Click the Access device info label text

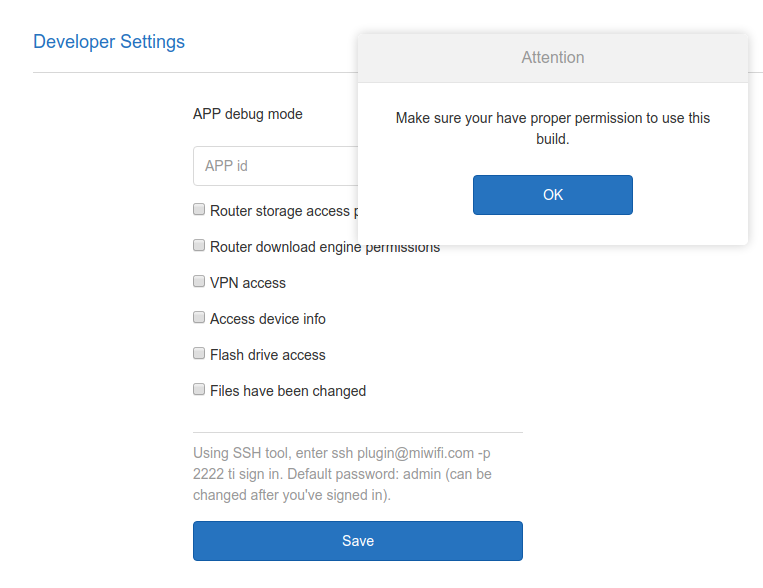point(268,319)
